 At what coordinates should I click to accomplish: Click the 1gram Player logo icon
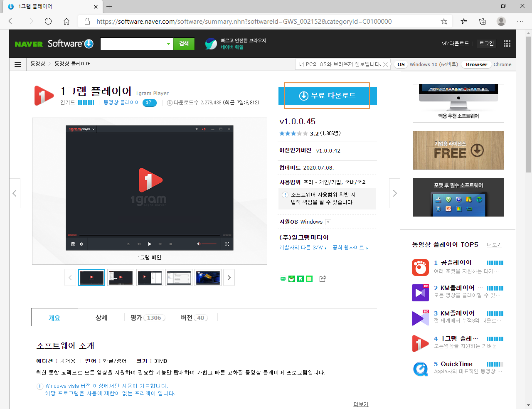pyautogui.click(x=44, y=96)
